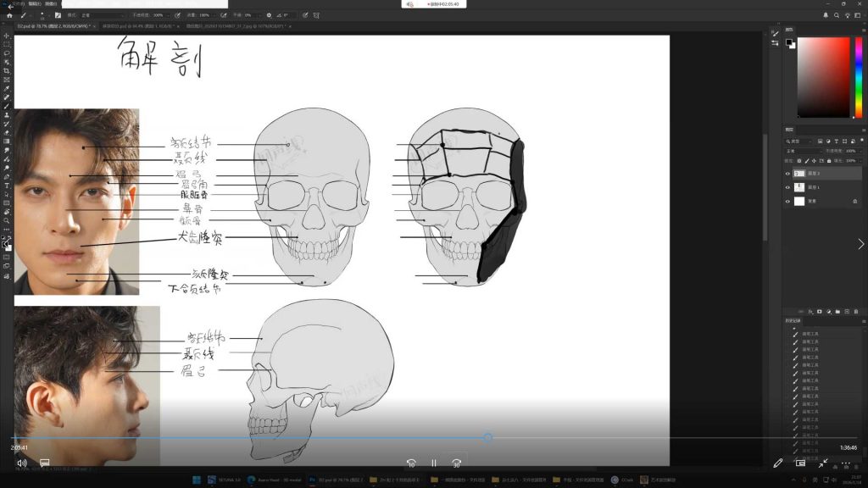Select the Zoom magnifier tool
Viewport: 868px width, 488px height.
(7, 220)
